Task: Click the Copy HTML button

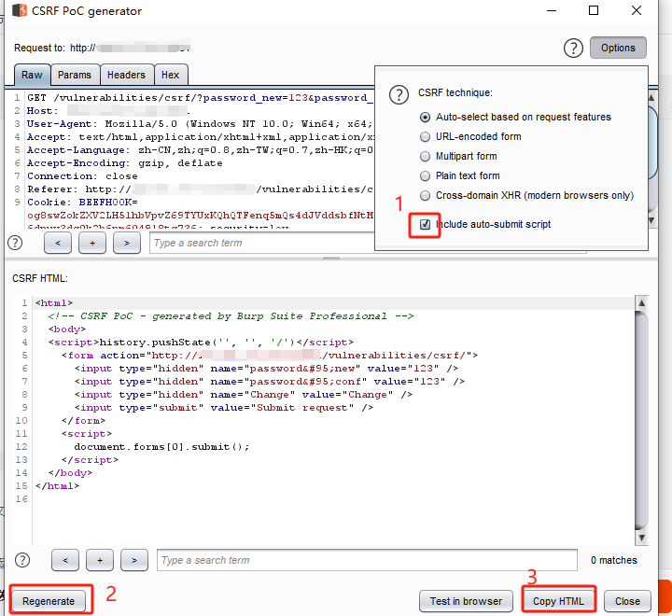Action: (x=558, y=601)
